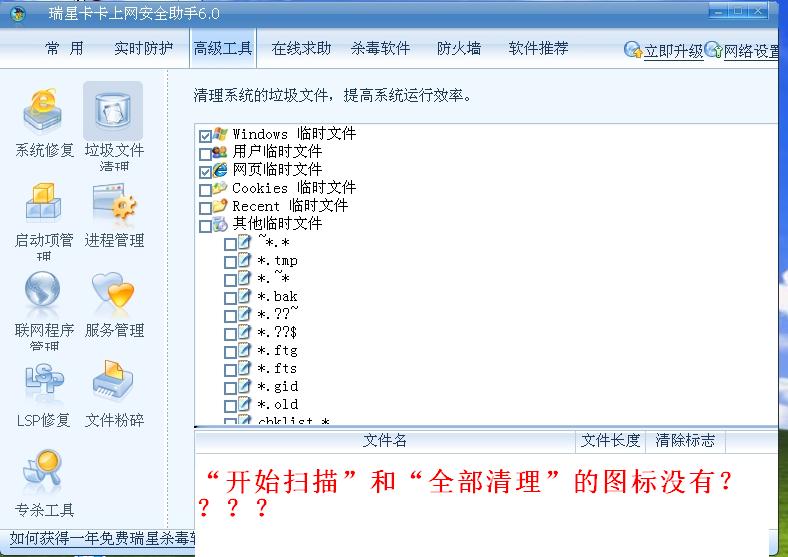Click the file icon beside *.gid

pos(244,386)
